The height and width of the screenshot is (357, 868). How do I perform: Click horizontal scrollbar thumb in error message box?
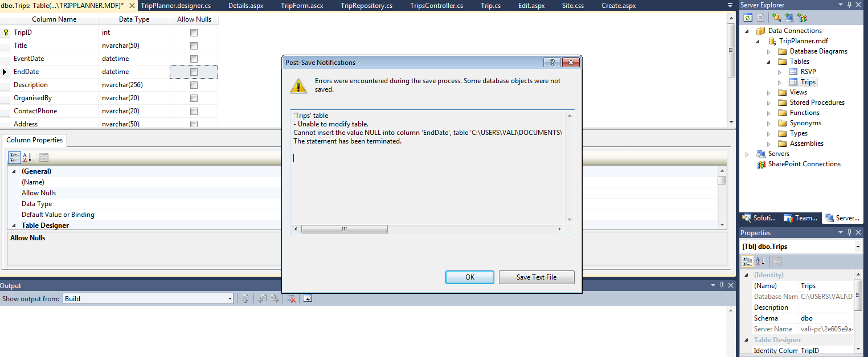345,229
